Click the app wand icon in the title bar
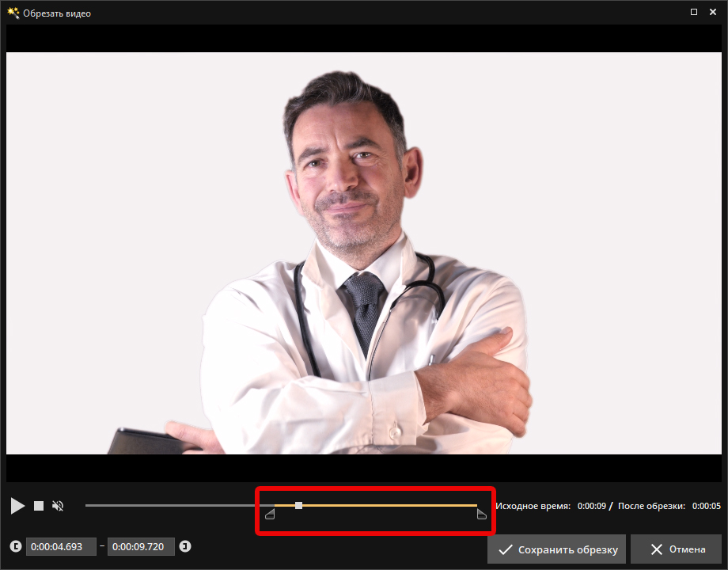Image resolution: width=728 pixels, height=570 pixels. [13, 13]
